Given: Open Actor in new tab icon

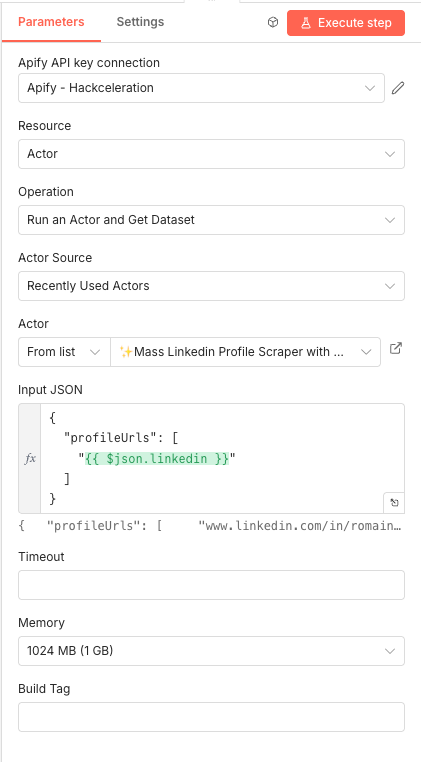Looking at the screenshot, I should (x=396, y=348).
